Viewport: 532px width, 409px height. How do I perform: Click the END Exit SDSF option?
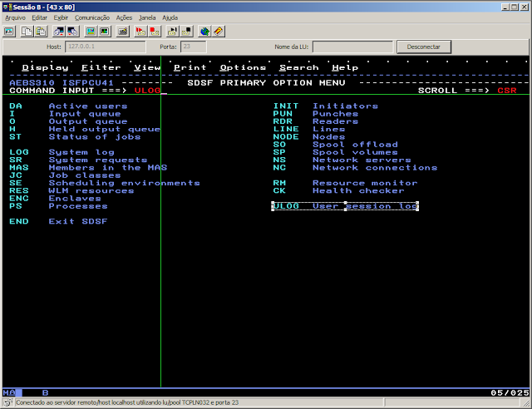(58, 221)
